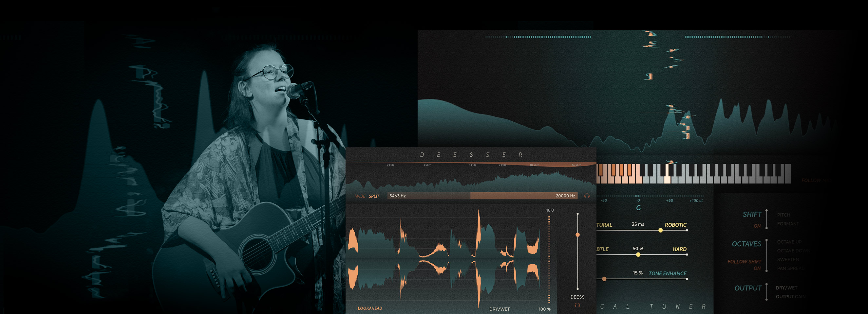Click the DRY/WET 100 % value in the Deesser
The image size is (868, 314).
(x=544, y=309)
